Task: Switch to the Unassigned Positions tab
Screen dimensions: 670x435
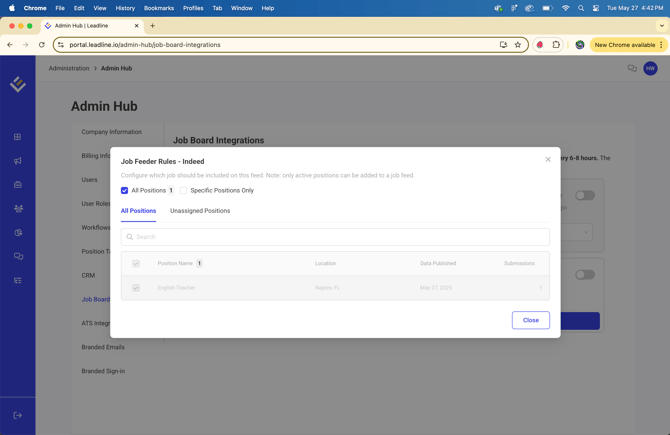Action: [200, 211]
